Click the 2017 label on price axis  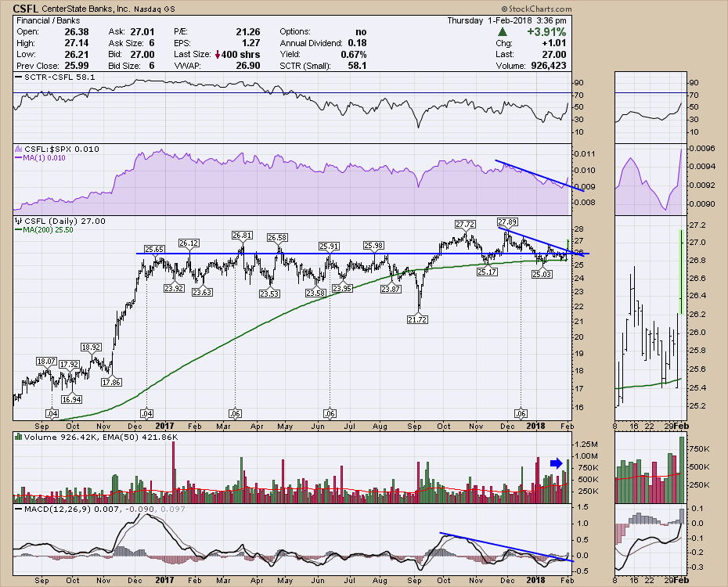tap(164, 426)
